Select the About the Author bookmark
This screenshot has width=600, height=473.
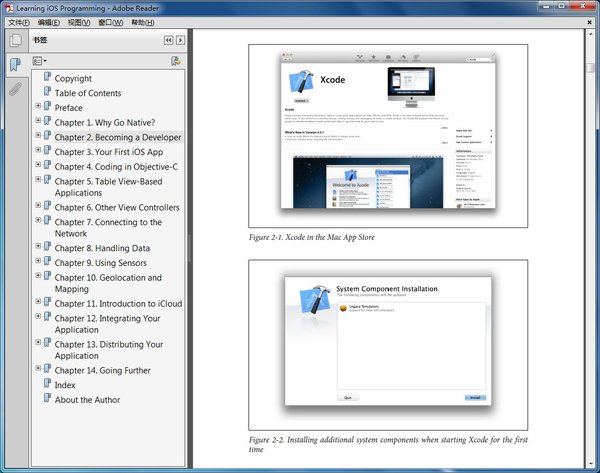point(87,400)
